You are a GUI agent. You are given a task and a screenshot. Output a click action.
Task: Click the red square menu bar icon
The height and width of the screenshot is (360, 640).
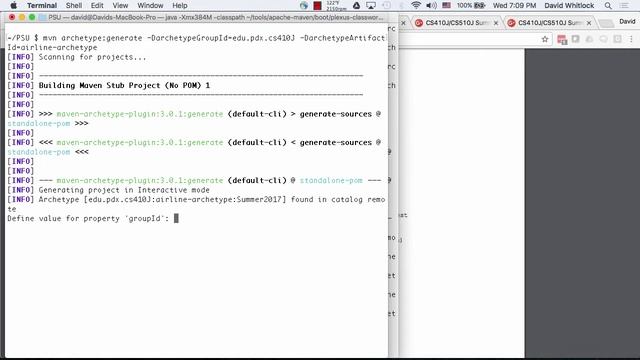pos(317,5)
